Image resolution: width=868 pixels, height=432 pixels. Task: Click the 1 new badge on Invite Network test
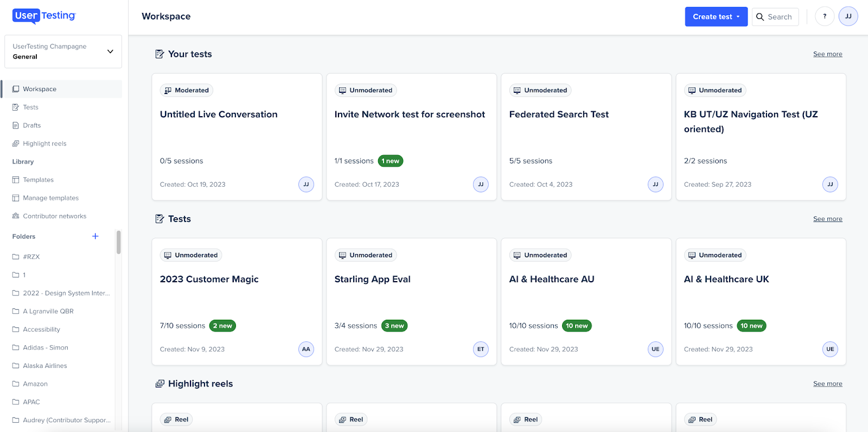click(x=391, y=161)
